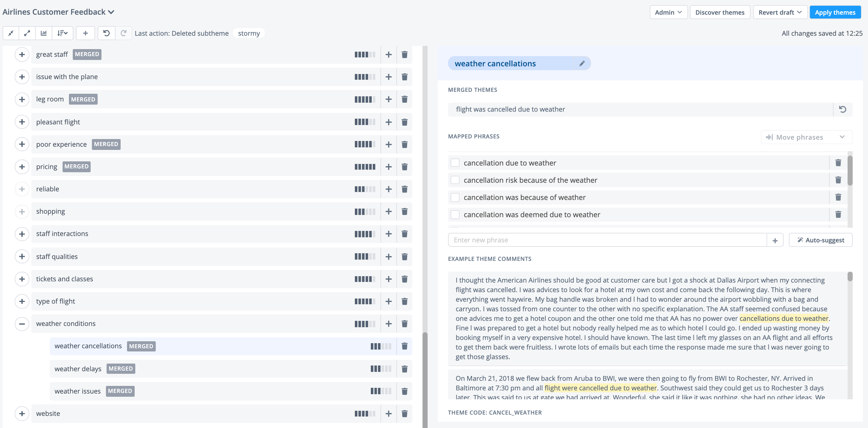Image resolution: width=868 pixels, height=428 pixels.
Task: Undo the last action
Action: click(x=107, y=33)
